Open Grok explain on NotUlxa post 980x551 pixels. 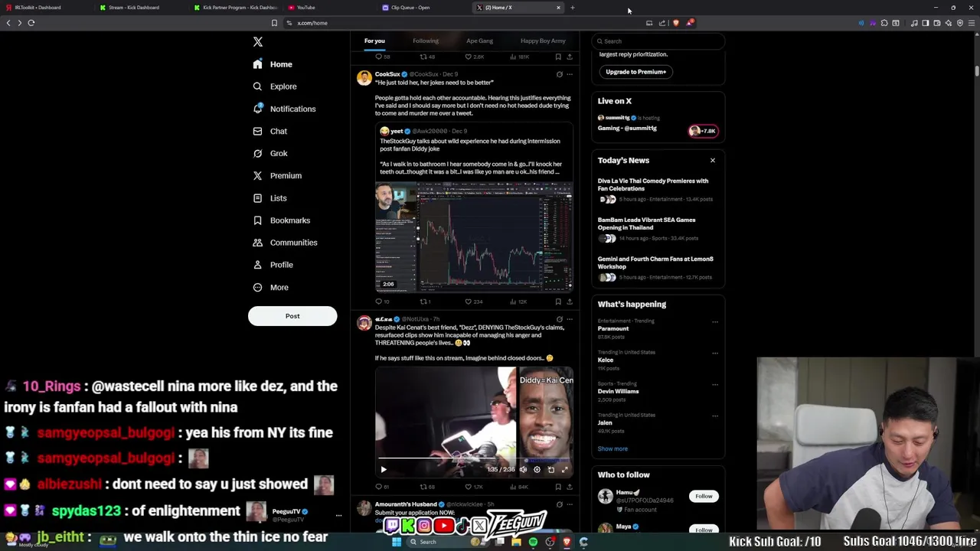559,319
